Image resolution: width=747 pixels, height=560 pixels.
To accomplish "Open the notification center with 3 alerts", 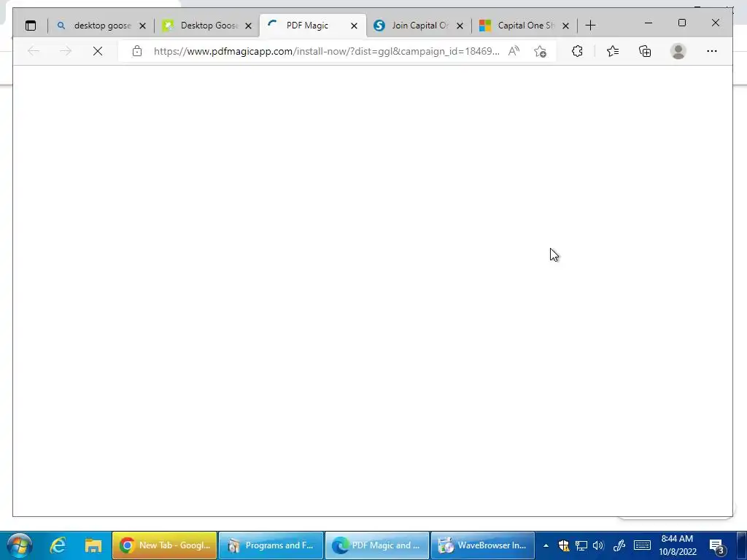I will 718,547.
